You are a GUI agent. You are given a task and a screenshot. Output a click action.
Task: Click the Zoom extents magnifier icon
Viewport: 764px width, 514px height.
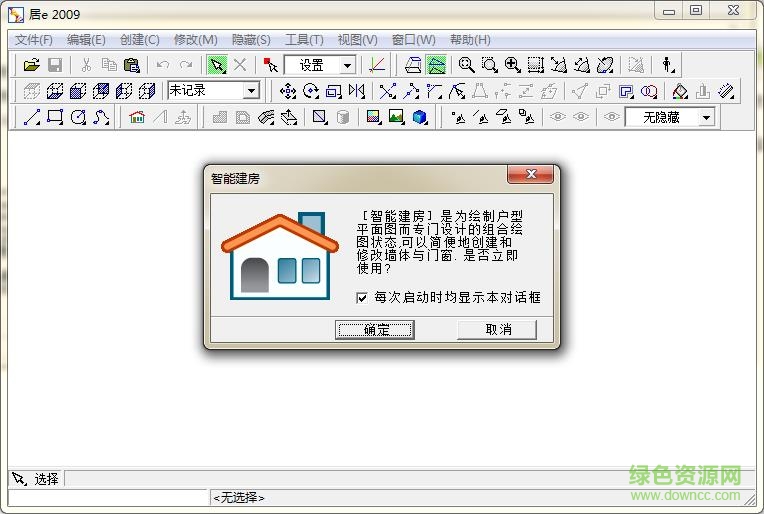click(x=467, y=65)
